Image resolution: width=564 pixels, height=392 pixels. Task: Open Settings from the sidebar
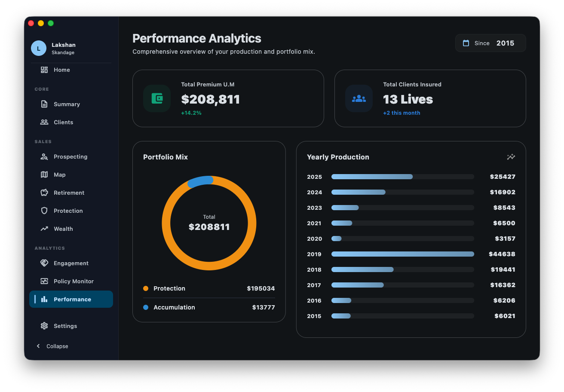coord(64,326)
